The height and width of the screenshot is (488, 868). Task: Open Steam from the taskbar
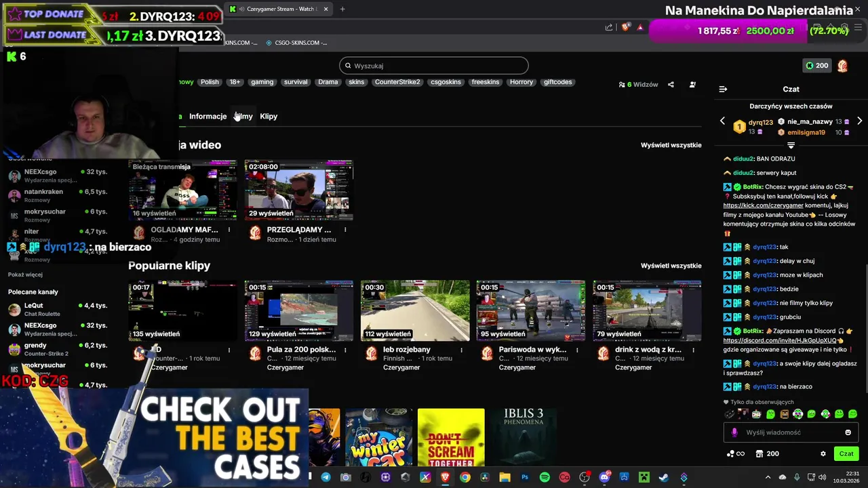(663, 477)
